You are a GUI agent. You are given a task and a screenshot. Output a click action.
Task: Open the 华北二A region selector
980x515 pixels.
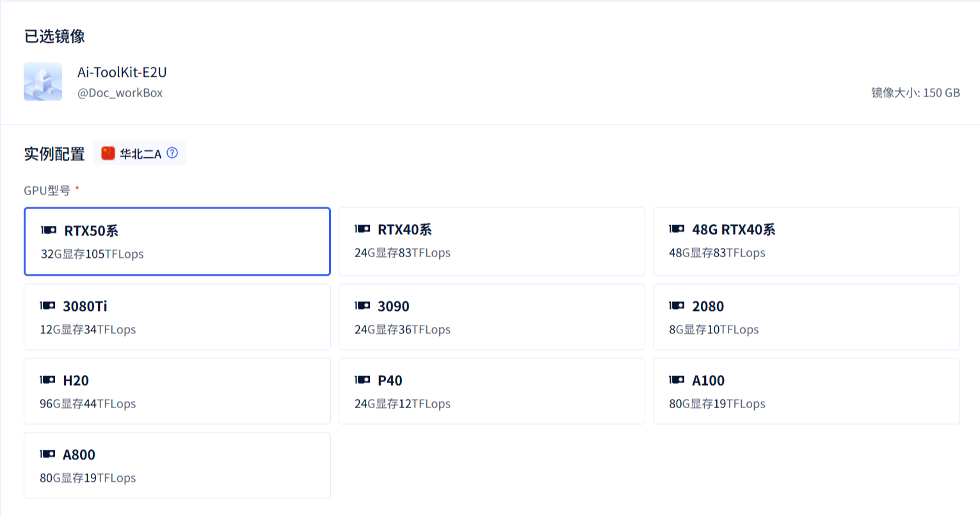pyautogui.click(x=140, y=154)
